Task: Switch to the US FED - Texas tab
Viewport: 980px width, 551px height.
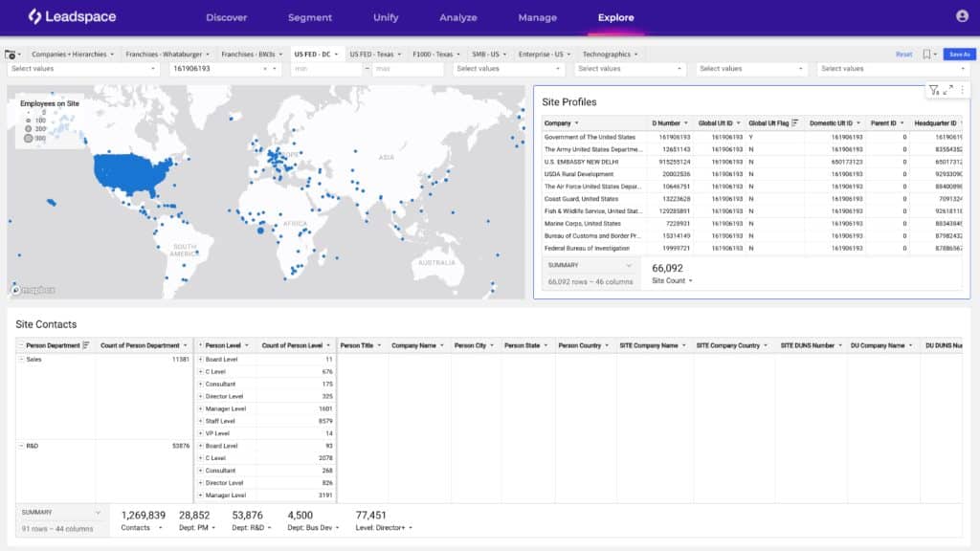Action: 372,55
